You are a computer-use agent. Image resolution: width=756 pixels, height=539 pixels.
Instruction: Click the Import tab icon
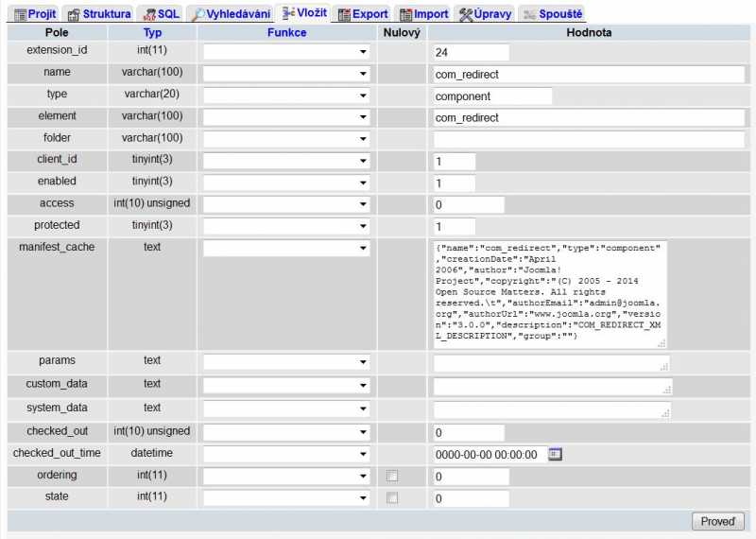click(x=405, y=14)
